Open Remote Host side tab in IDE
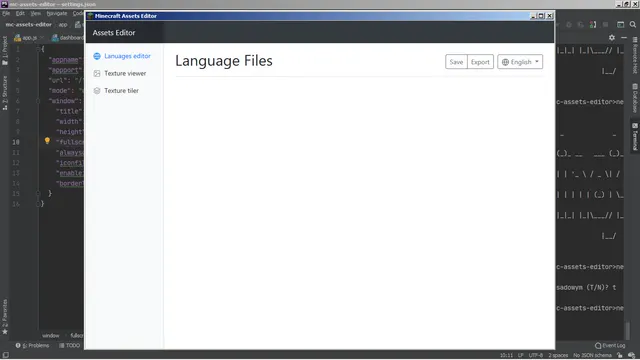 point(635,56)
